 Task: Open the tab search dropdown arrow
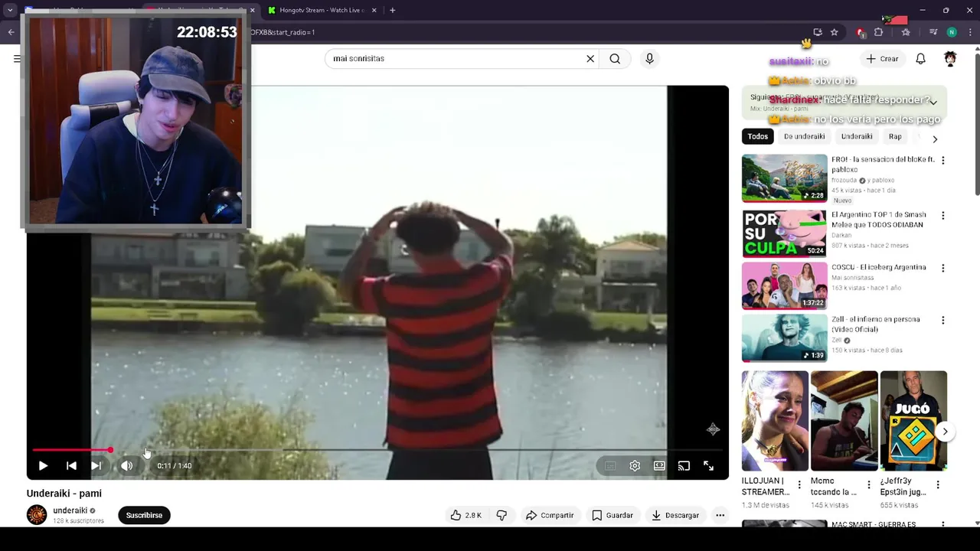pos(10,10)
